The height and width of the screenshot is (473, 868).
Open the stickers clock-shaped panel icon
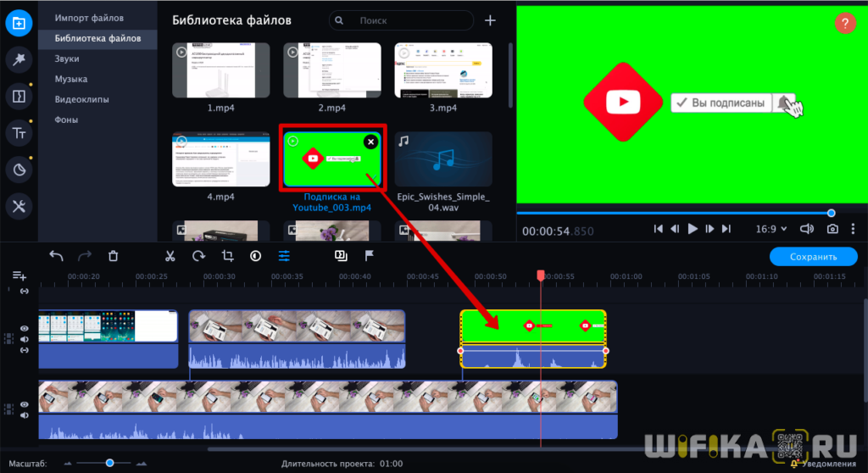click(19, 170)
